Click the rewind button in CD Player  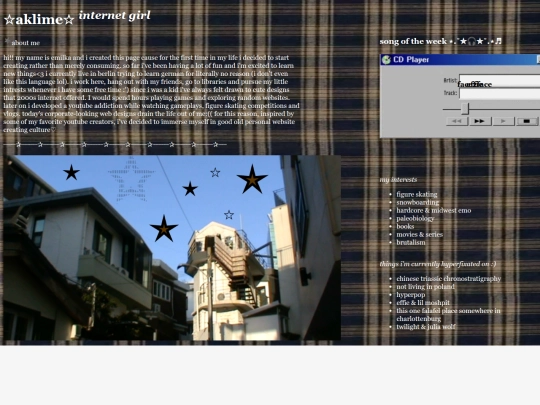(x=457, y=121)
